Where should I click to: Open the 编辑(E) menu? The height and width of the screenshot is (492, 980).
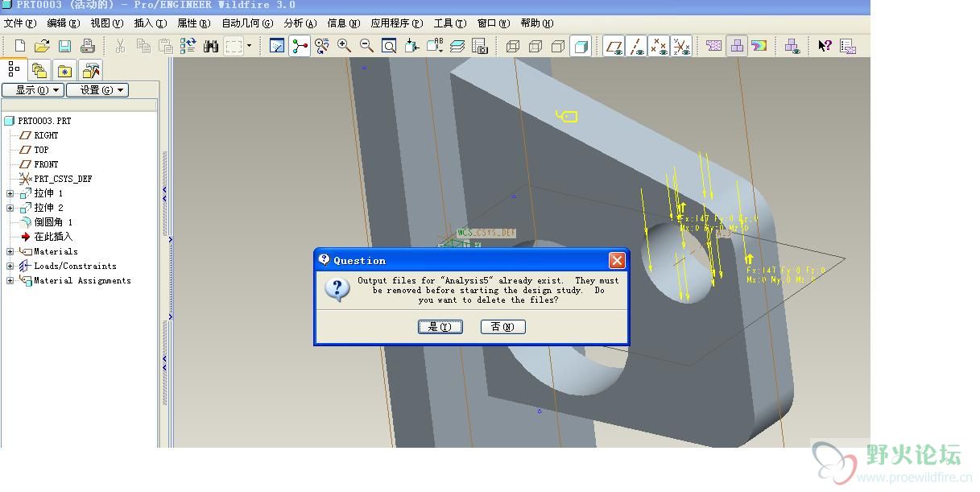click(64, 23)
